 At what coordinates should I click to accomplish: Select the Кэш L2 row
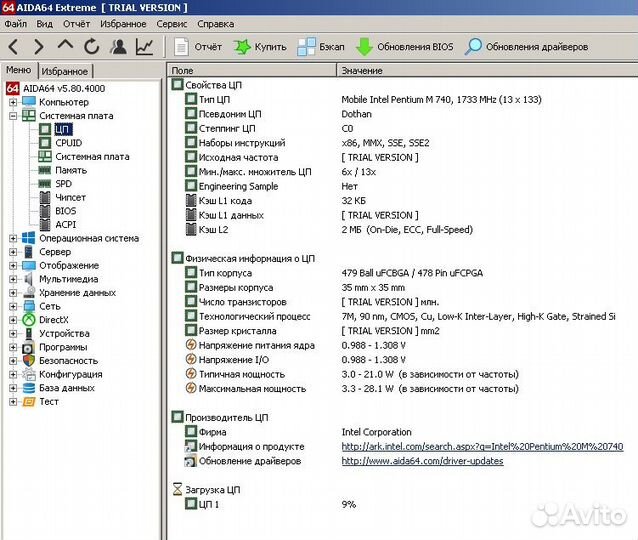click(403, 230)
